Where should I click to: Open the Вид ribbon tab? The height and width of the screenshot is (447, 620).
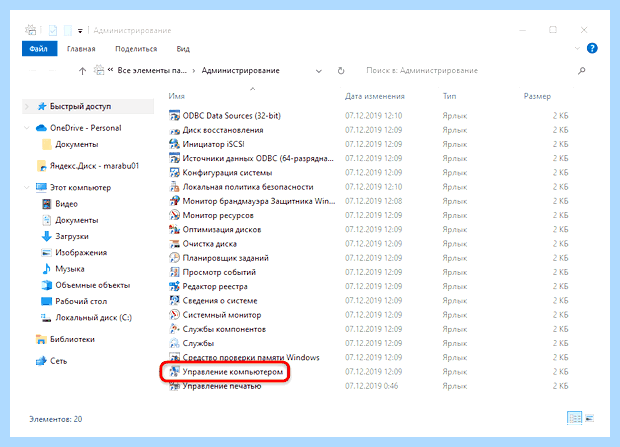[x=183, y=49]
